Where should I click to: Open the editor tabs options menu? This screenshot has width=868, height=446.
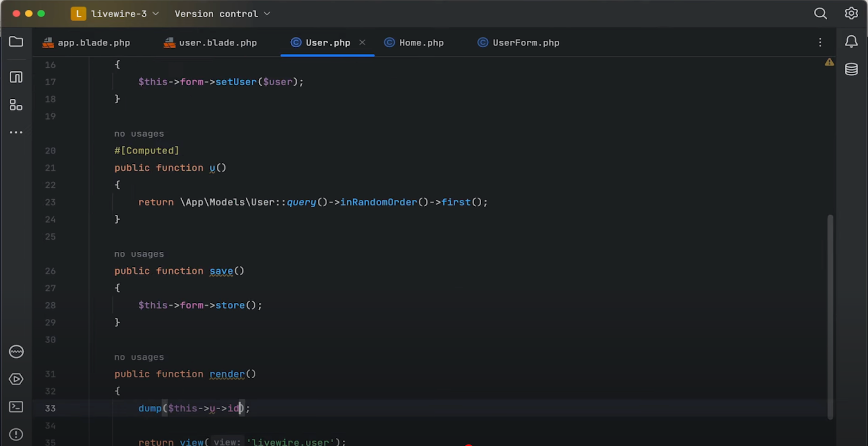pyautogui.click(x=820, y=42)
